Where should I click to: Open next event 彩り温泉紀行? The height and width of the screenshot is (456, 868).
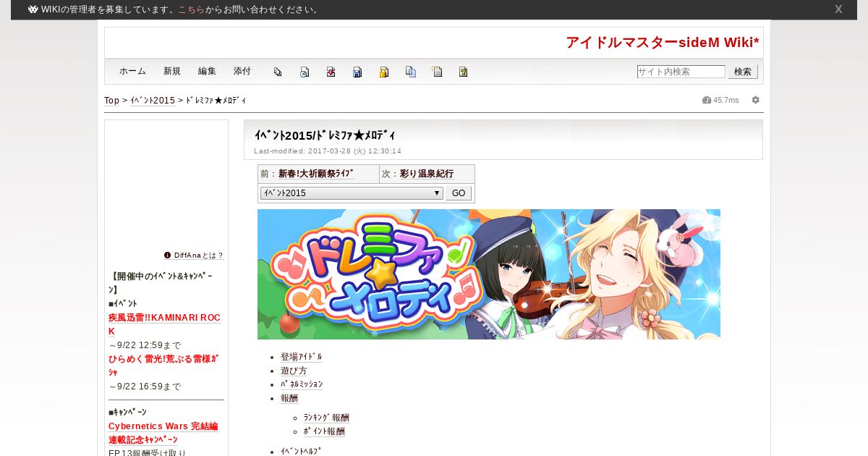click(x=427, y=174)
